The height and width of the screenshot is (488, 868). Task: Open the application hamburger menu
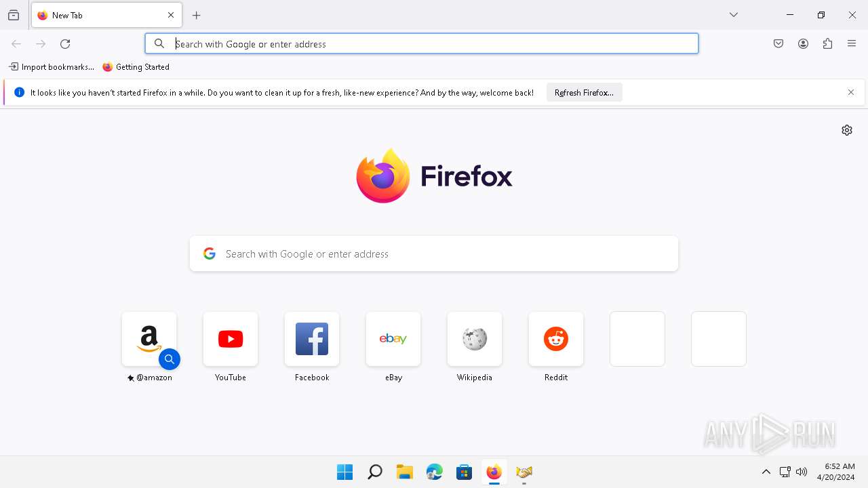click(x=852, y=44)
